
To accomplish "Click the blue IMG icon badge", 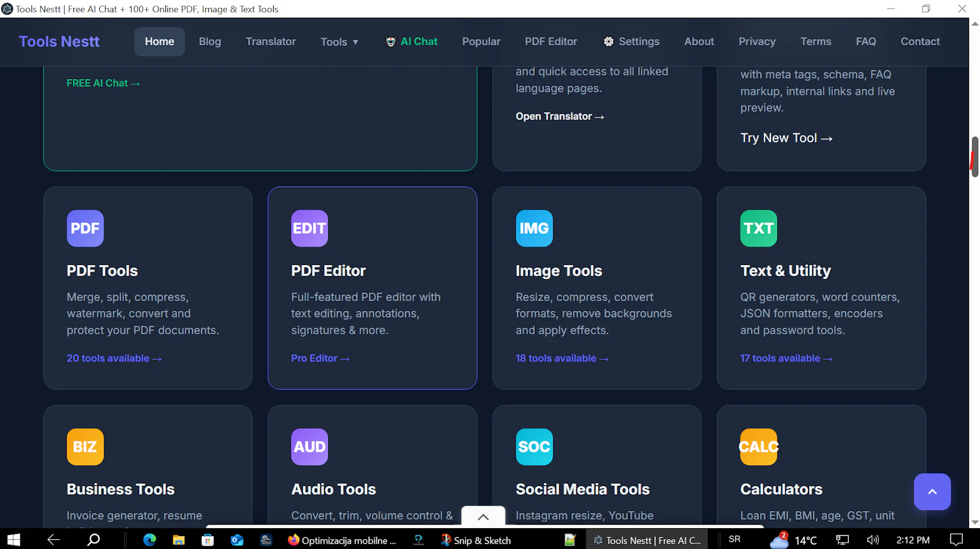I will 534,228.
